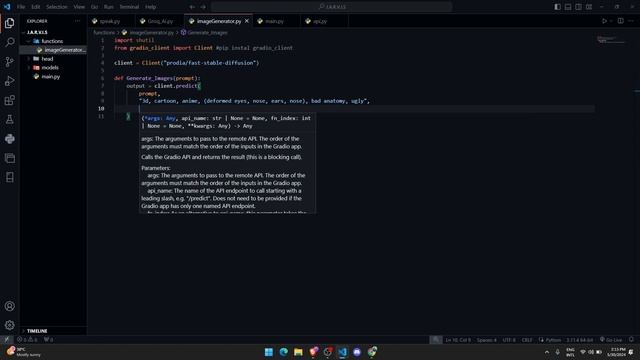Select imageGenerator file in explorer tree
Screen dimensions: 640x360
tap(53, 50)
